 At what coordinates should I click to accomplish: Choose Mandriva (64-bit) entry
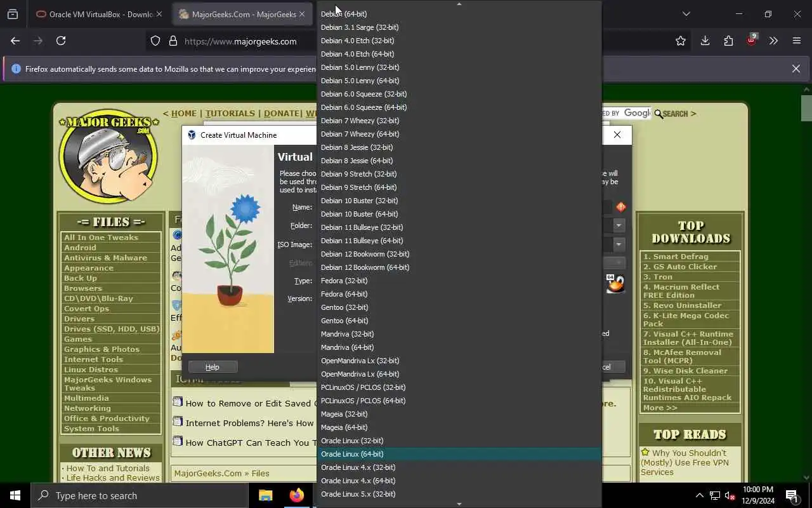coord(459,347)
